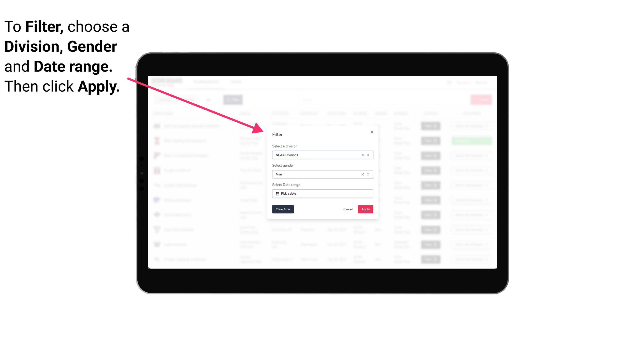Click the Cancel button to dismiss dialog
The width and height of the screenshot is (644, 346).
point(348,209)
